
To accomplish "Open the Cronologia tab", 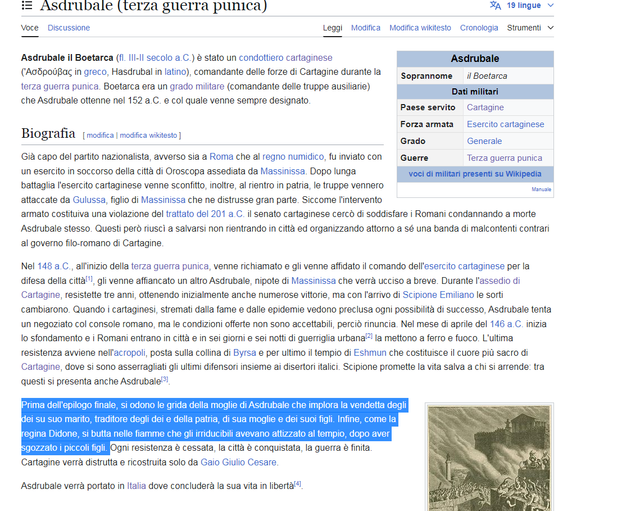I will pyautogui.click(x=479, y=28).
